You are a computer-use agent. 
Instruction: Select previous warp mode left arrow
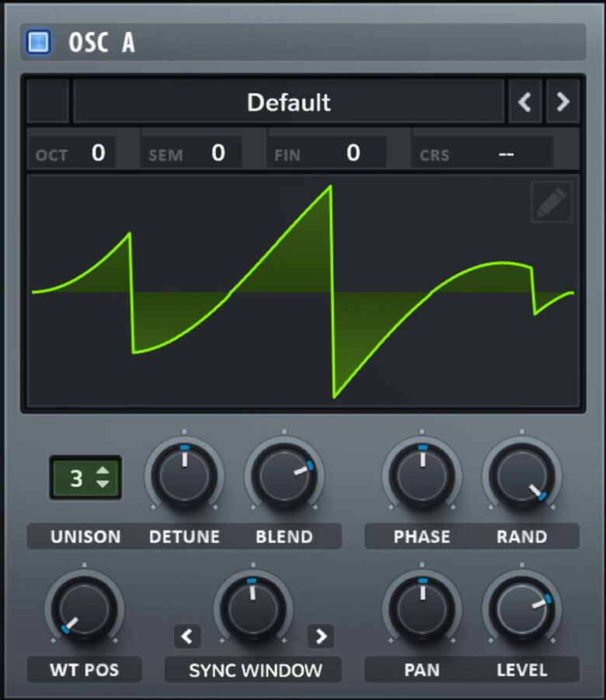pyautogui.click(x=187, y=636)
